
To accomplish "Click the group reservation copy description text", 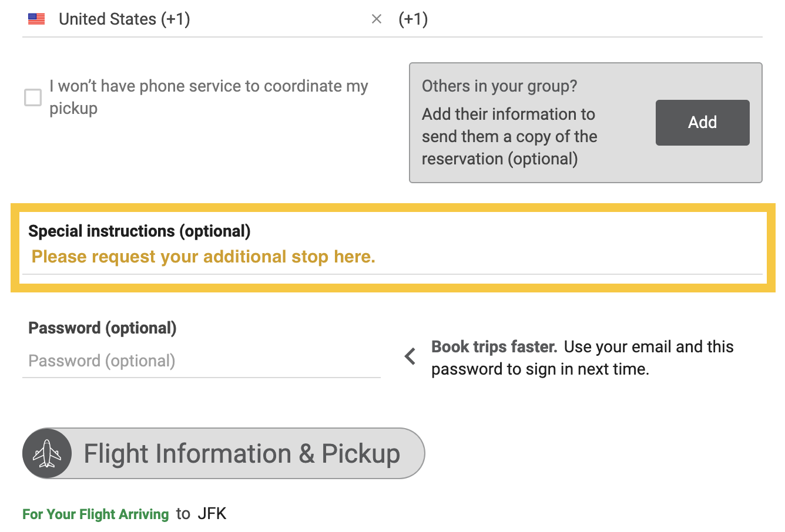I will click(x=509, y=136).
